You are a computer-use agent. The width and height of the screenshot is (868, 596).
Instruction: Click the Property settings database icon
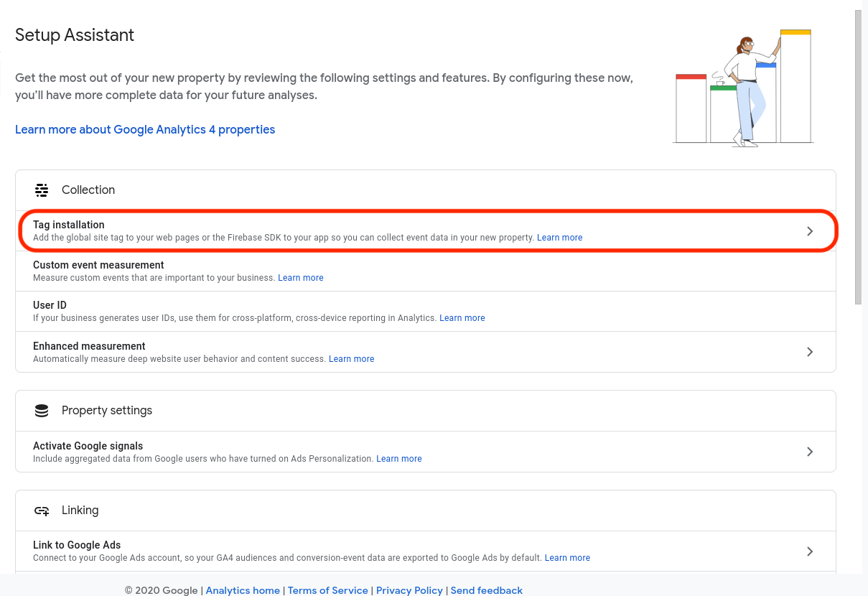[x=42, y=411]
